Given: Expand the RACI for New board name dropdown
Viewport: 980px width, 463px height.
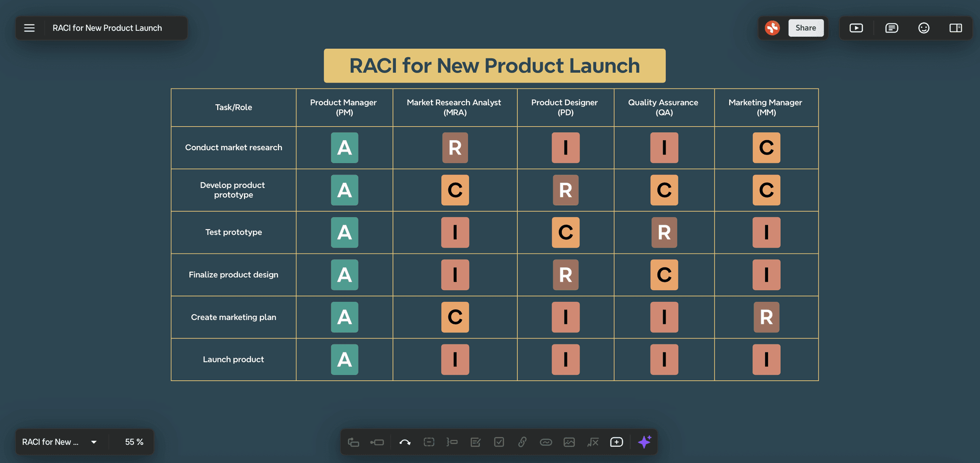Looking at the screenshot, I should [94, 441].
